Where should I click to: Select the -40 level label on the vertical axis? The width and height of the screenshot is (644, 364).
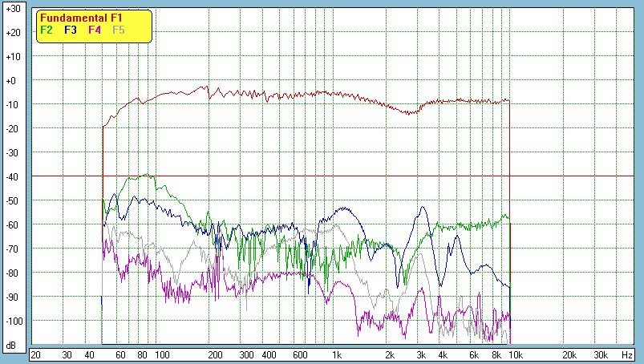(12, 176)
